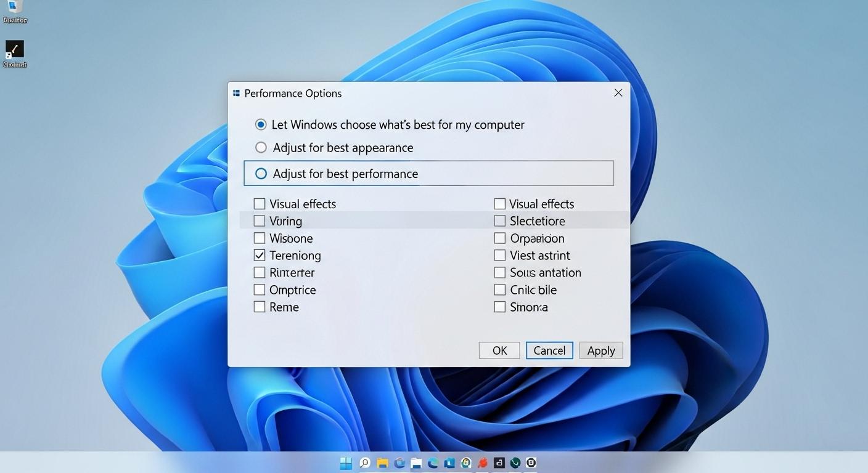Launch Microsoft Edge from the taskbar
Image resolution: width=868 pixels, height=473 pixels.
click(432, 463)
